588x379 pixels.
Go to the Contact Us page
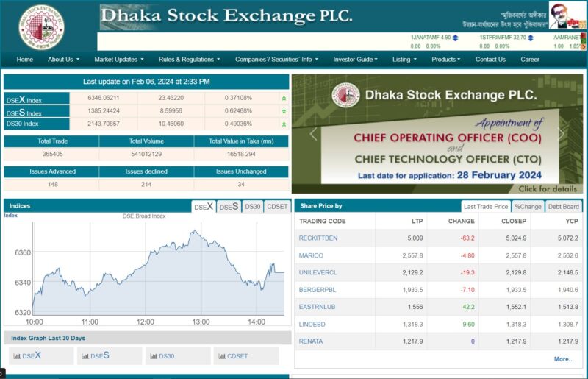click(x=490, y=60)
